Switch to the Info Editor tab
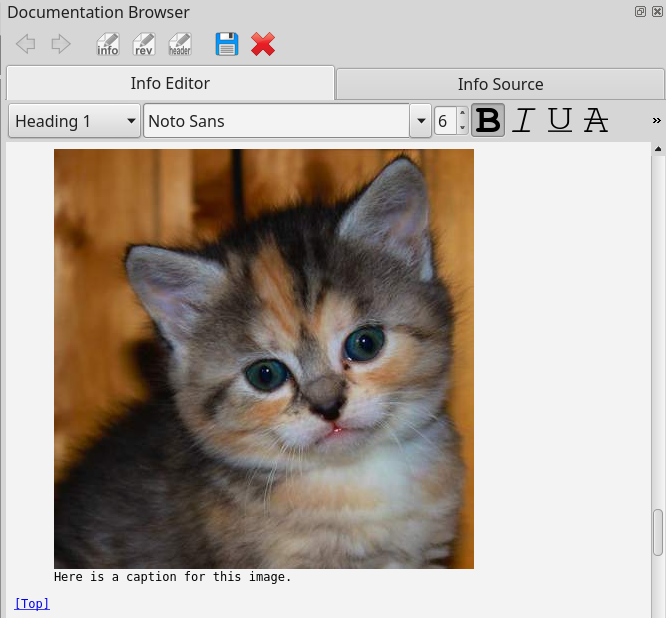This screenshot has height=618, width=666. [x=170, y=83]
